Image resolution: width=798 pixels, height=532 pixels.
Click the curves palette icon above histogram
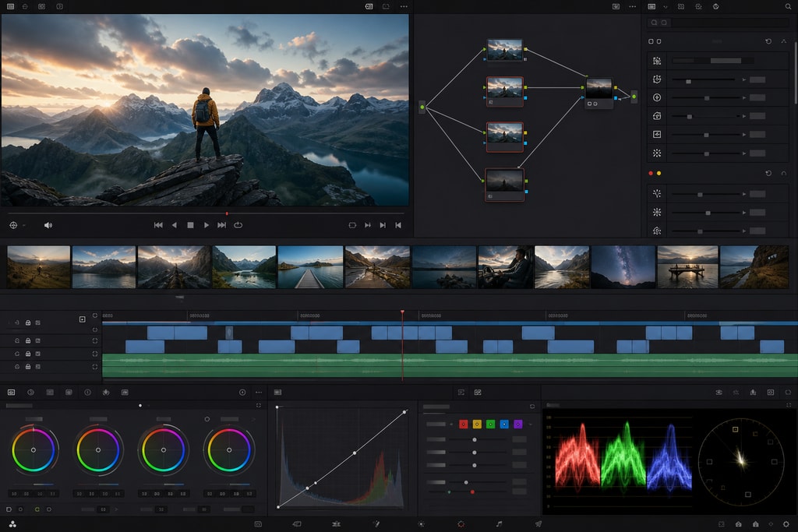coord(277,392)
